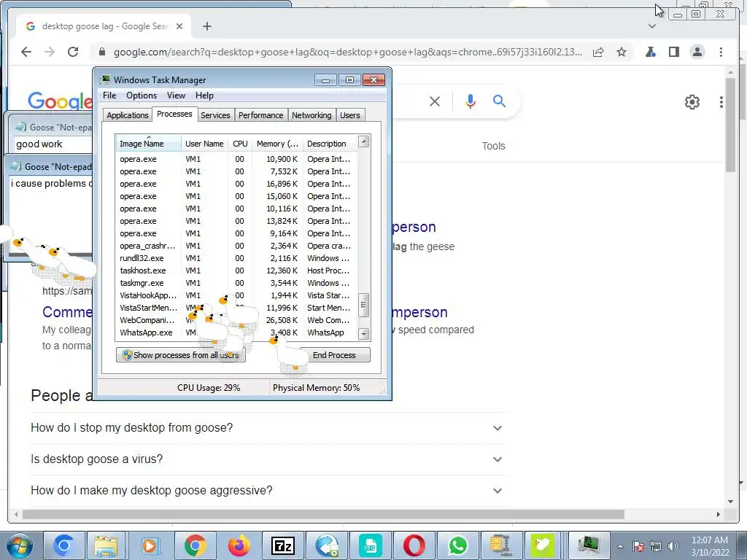Launch Firefox from taskbar
This screenshot has width=747, height=560.
pos(239,545)
